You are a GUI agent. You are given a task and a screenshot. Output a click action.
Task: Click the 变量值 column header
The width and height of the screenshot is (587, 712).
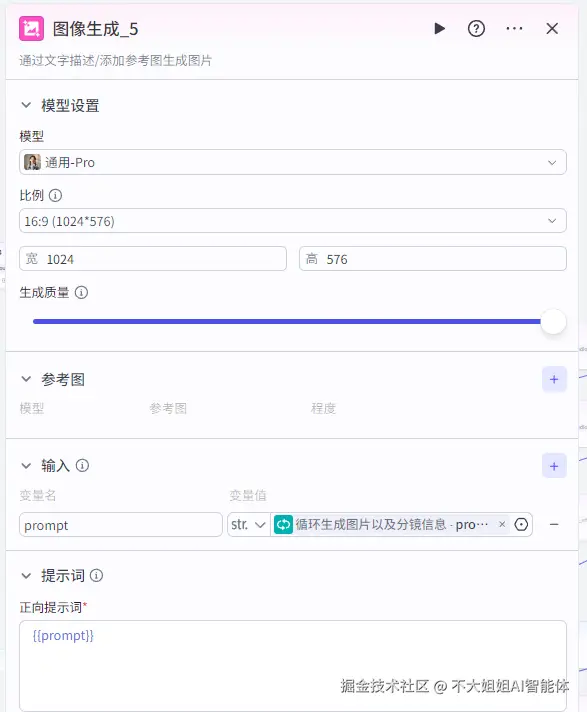coord(248,495)
